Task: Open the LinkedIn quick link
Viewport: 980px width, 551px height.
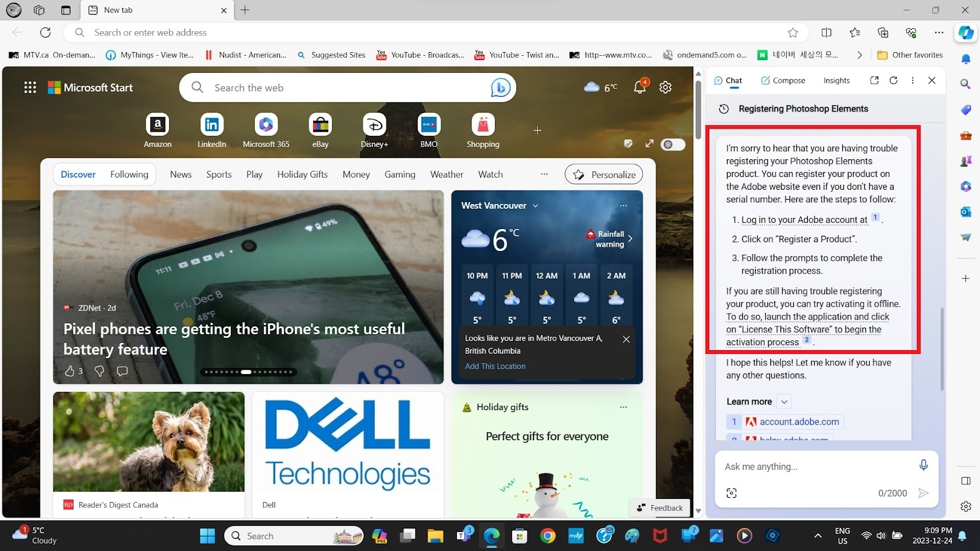Action: 211,130
